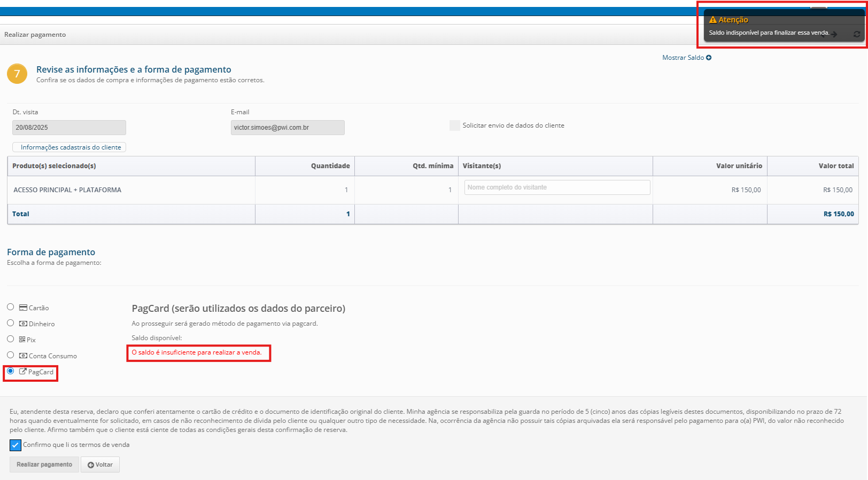Click the banknote icon next to Conta Consumo
Viewport: 868px width, 480px height.
pos(23,356)
